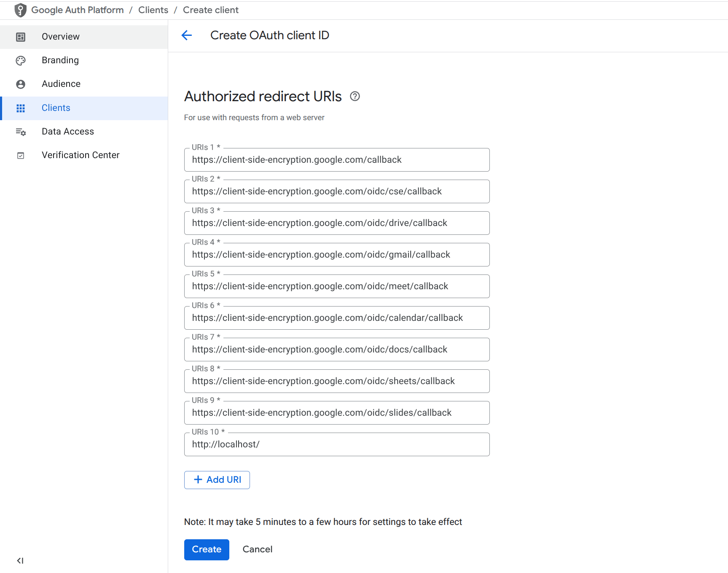Click the Google Auth Platform breadcrumb
This screenshot has height=573, width=728.
[78, 10]
